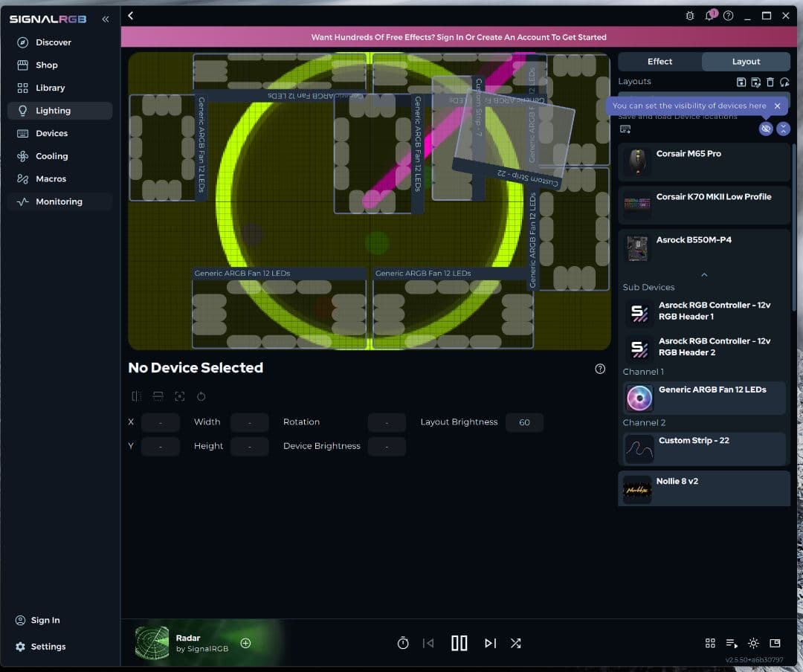Screen dimensions: 803x672
Task: Toggle device visibility eye icon
Action: [766, 129]
